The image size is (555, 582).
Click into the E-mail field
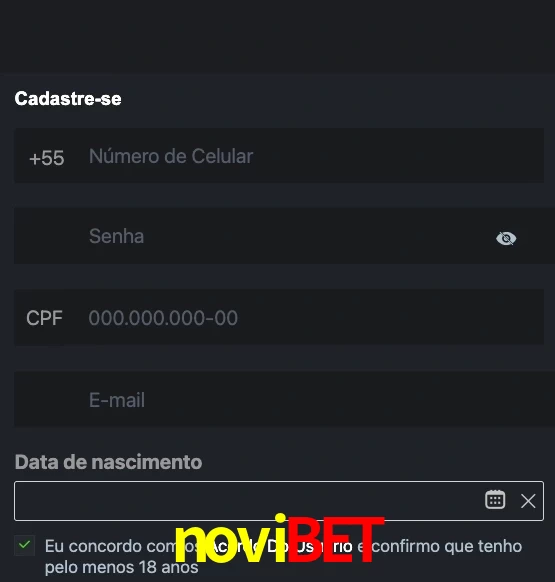284,399
